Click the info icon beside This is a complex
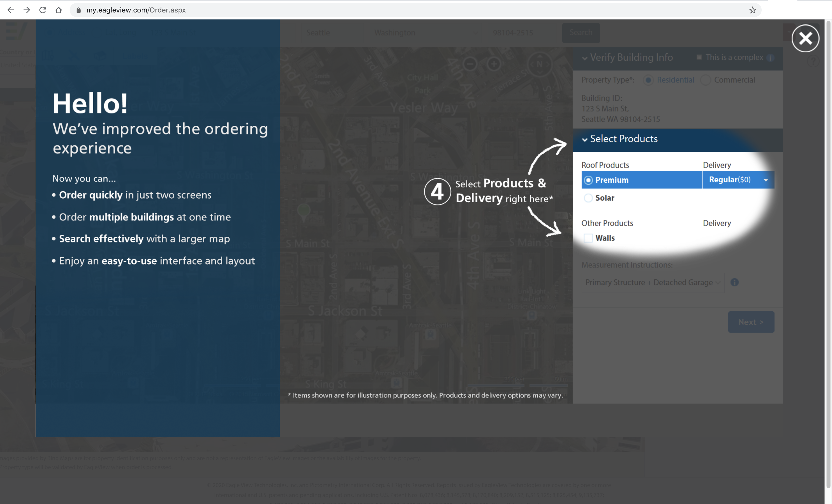Viewport: 832px width, 504px height. click(x=770, y=58)
